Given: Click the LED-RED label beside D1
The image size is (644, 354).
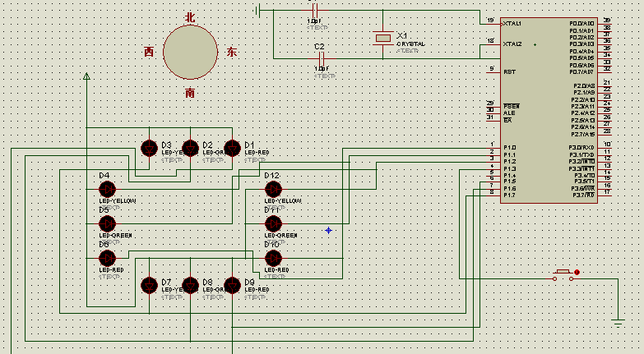Looking at the screenshot, I should point(257,152).
